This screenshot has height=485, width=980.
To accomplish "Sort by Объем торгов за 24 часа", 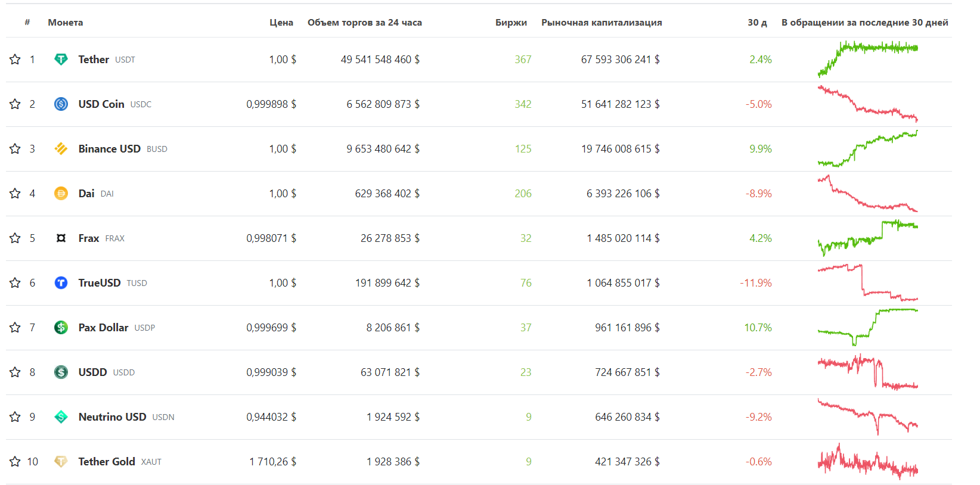I will [x=364, y=23].
